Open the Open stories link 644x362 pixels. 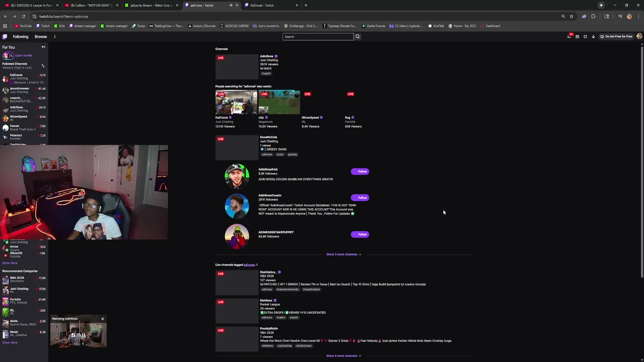click(x=24, y=55)
